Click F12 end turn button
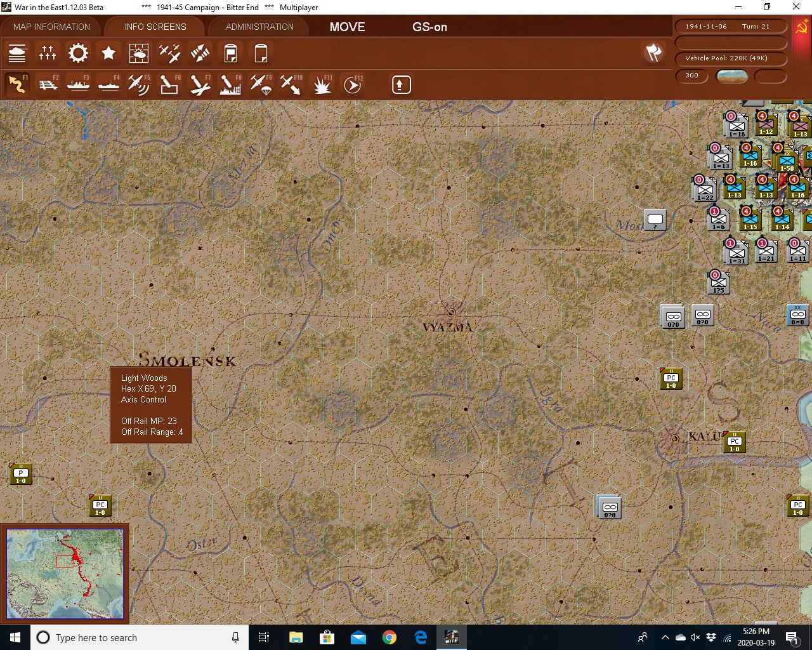 pos(353,84)
